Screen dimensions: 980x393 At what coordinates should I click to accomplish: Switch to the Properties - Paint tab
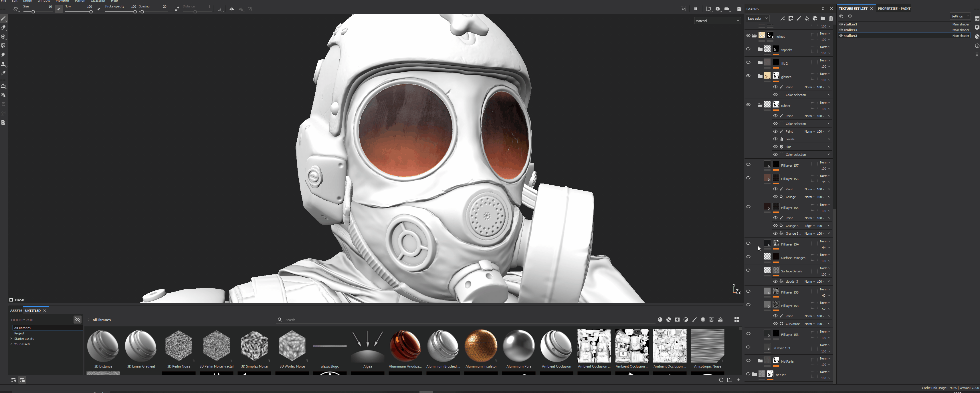pos(894,8)
